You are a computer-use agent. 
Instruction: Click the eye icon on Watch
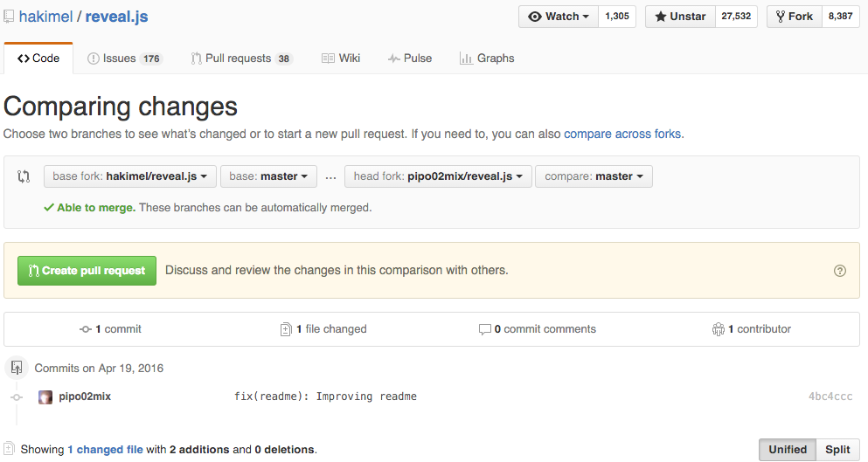[535, 17]
